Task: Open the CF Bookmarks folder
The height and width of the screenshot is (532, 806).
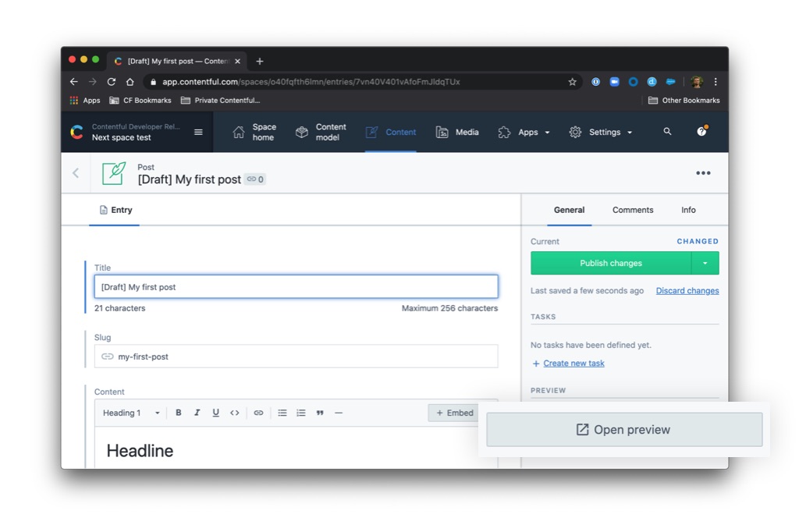Action: (140, 100)
